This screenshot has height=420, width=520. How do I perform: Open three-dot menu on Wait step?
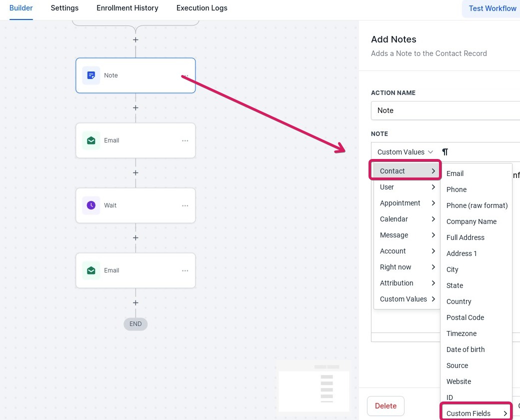coord(185,205)
